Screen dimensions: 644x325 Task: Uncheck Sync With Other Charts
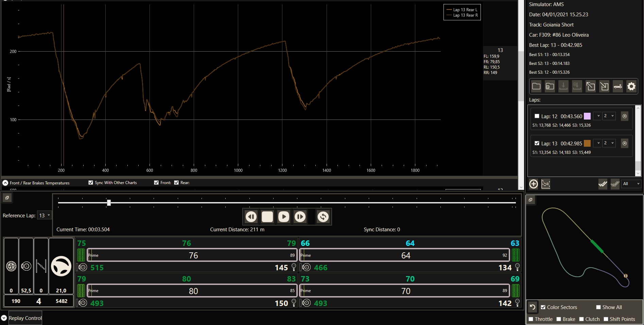91,183
